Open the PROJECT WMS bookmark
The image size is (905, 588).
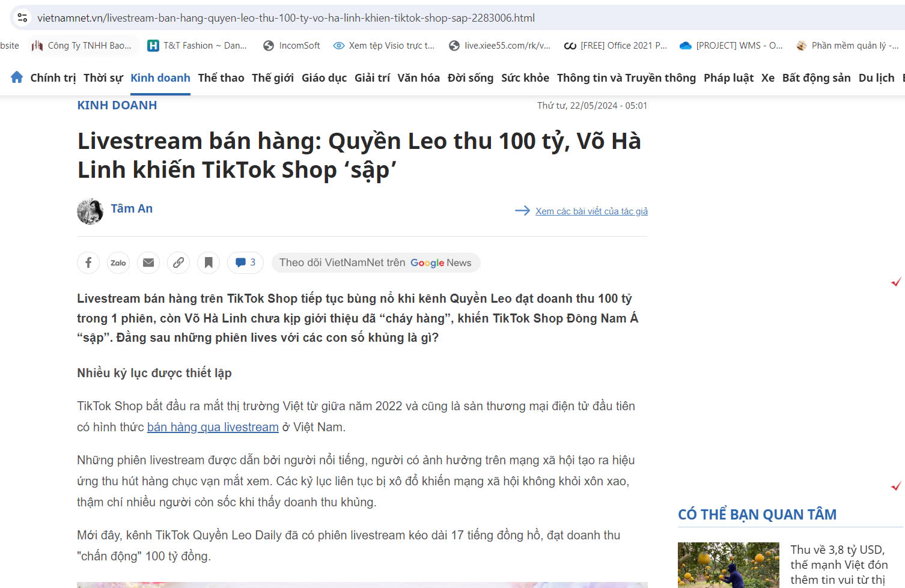point(731,46)
